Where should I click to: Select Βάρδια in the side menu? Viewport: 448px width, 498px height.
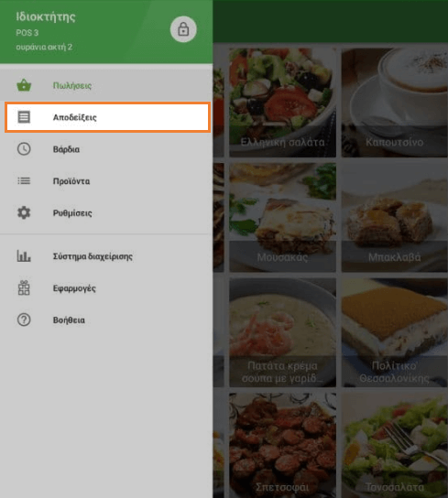pos(106,149)
